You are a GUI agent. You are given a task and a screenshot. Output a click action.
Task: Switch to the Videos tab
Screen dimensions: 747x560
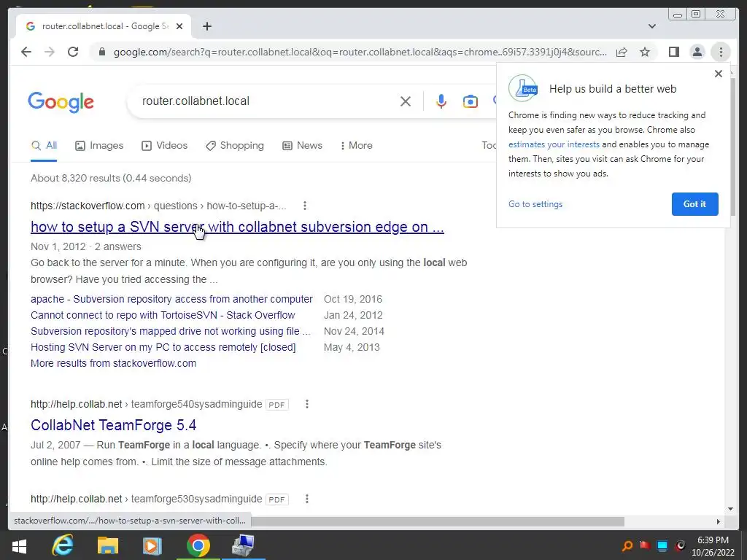164,146
